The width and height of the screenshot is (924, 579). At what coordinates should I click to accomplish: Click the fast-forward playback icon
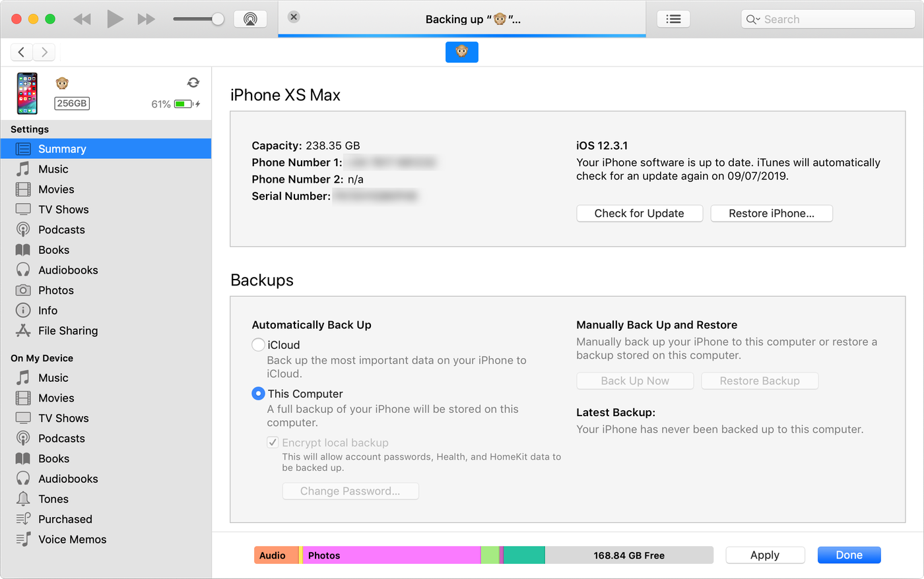click(146, 19)
